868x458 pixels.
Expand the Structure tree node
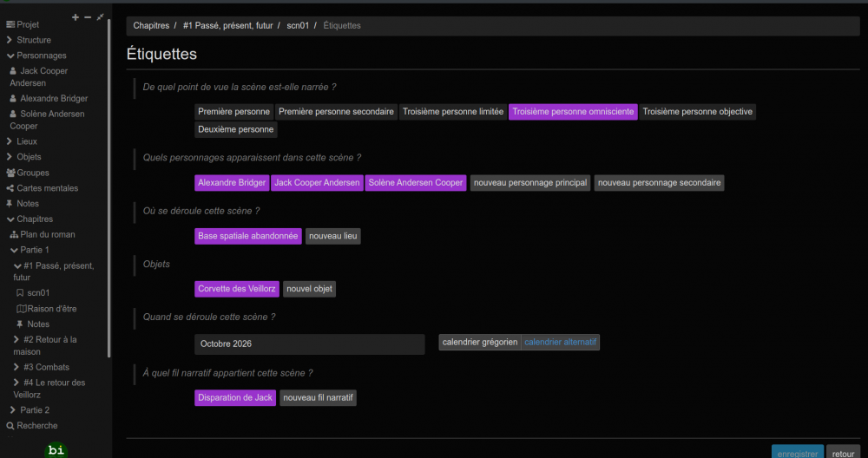[x=10, y=40]
